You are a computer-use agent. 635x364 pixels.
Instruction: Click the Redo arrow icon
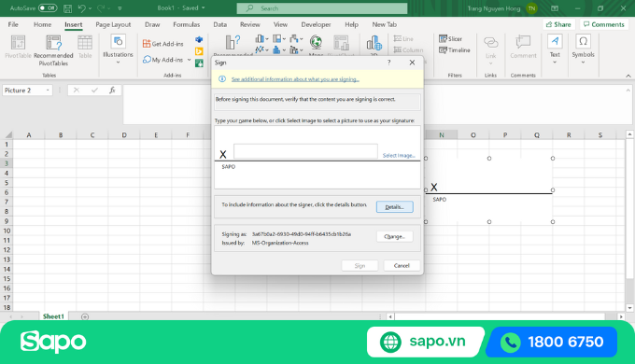click(101, 8)
